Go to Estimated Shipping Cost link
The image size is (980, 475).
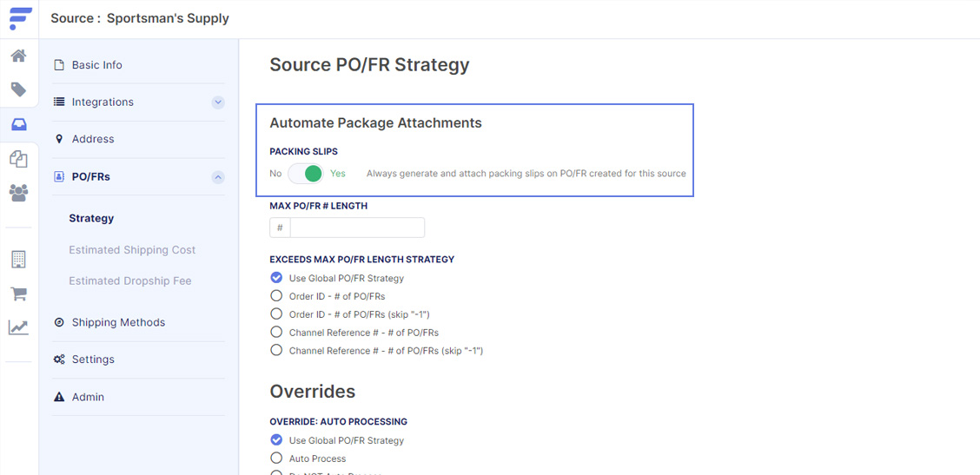[132, 250]
